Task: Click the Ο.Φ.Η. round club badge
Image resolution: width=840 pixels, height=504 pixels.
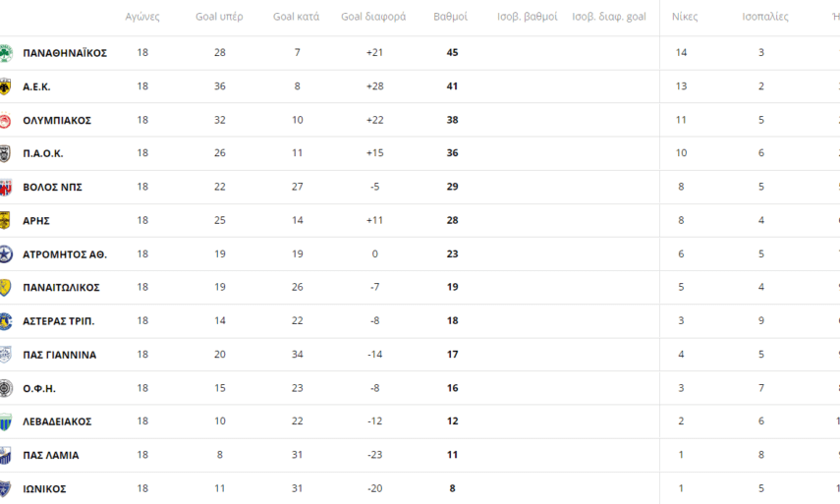Action: [x=6, y=388]
